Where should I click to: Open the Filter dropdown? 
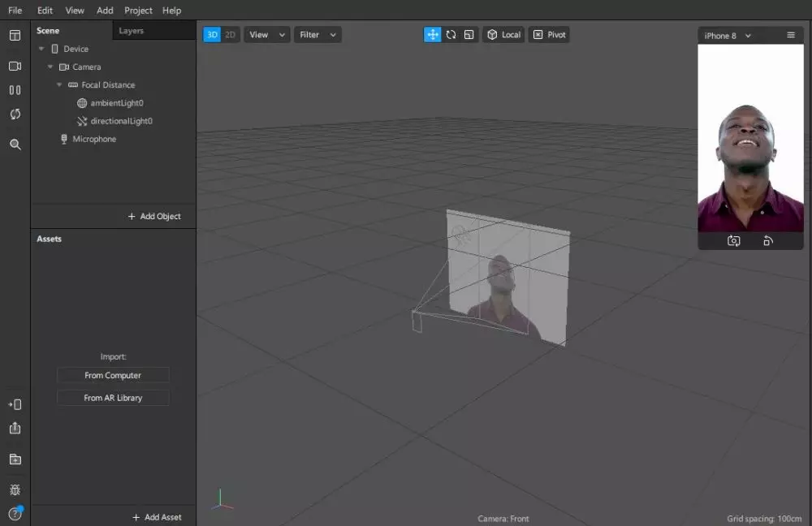tap(317, 35)
